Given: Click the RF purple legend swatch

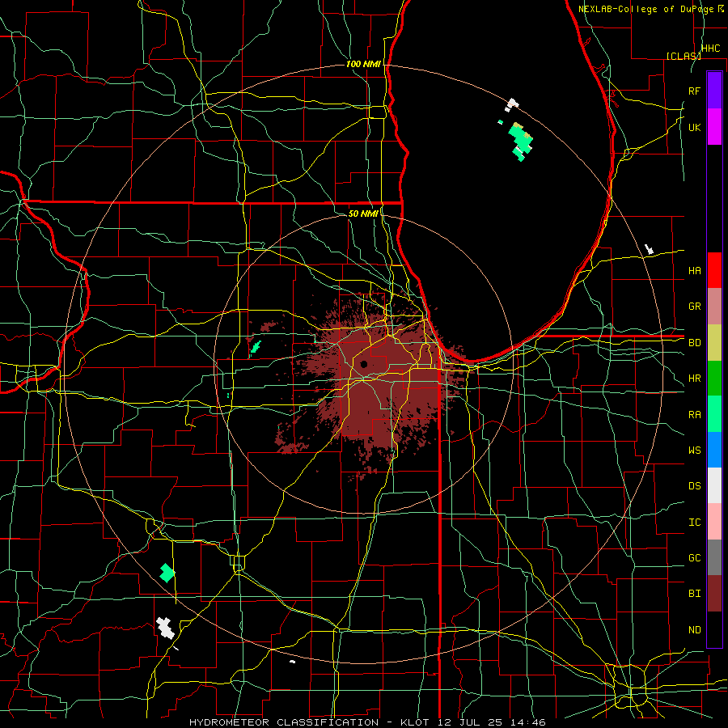Looking at the screenshot, I should tap(714, 91).
